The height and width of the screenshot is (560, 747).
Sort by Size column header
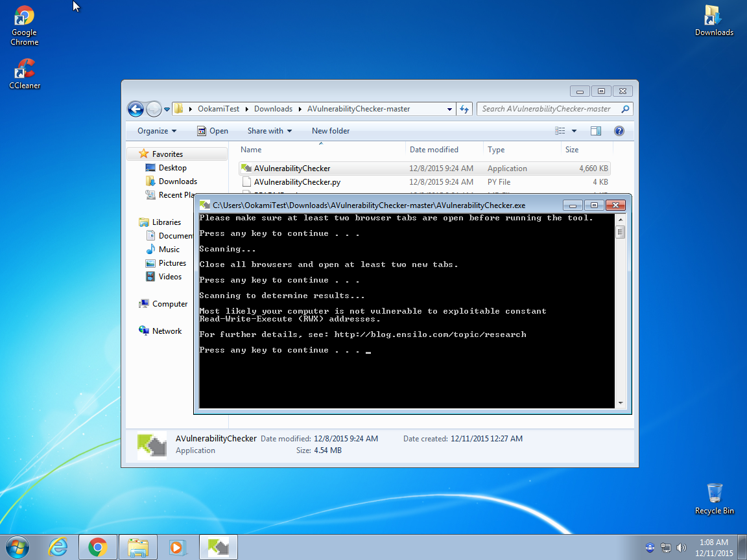587,150
